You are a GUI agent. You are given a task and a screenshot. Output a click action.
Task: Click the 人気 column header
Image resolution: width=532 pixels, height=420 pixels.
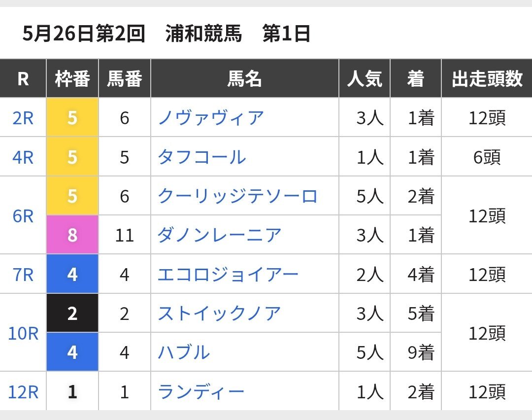coord(365,78)
